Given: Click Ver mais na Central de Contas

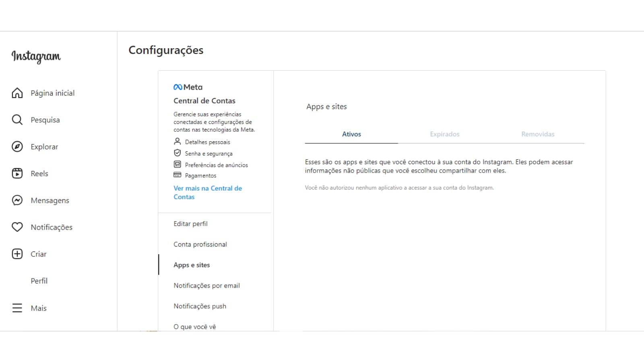Looking at the screenshot, I should click(208, 192).
